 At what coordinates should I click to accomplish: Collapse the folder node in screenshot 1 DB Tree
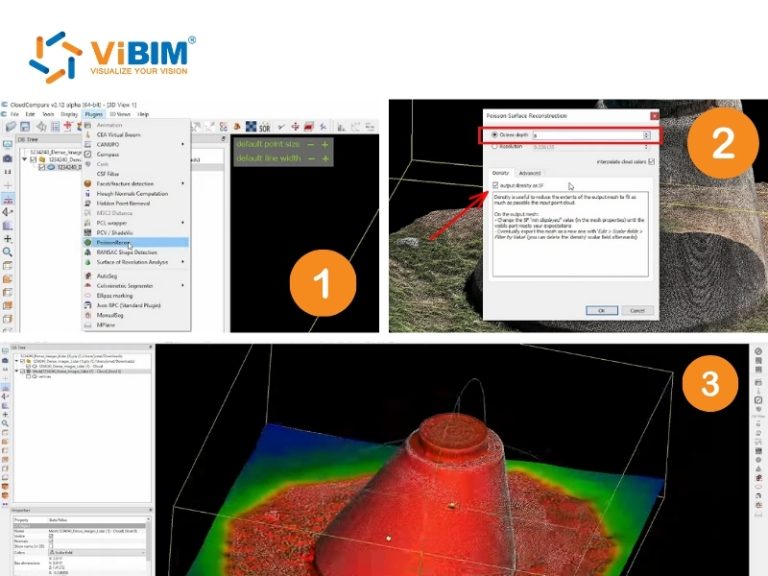(x=24, y=160)
